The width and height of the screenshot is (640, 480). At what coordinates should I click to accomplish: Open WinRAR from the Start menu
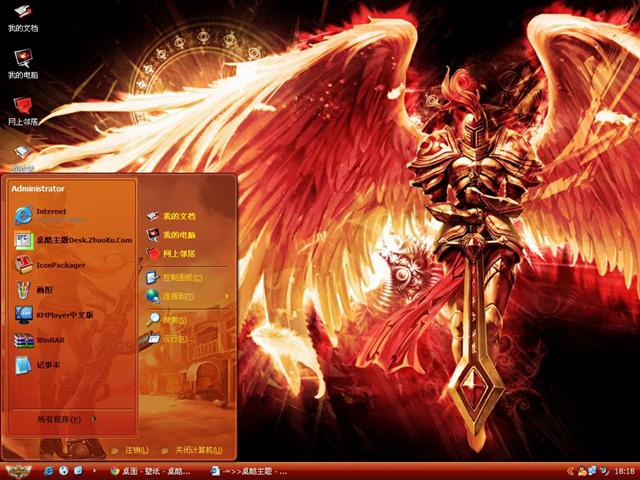pos(39,340)
